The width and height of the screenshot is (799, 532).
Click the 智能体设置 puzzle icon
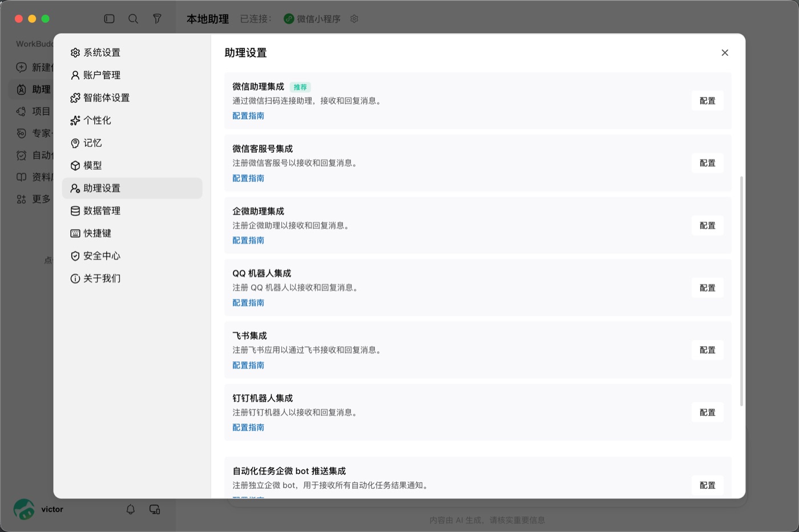coord(75,98)
